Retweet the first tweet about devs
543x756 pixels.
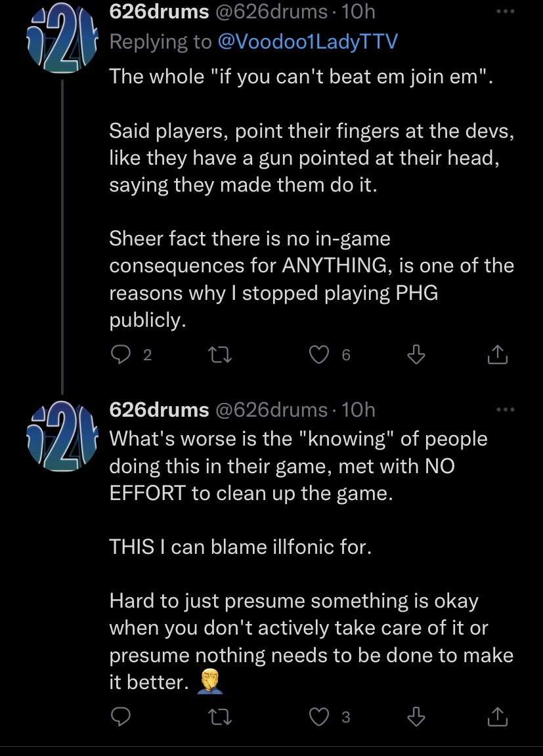coord(215,355)
